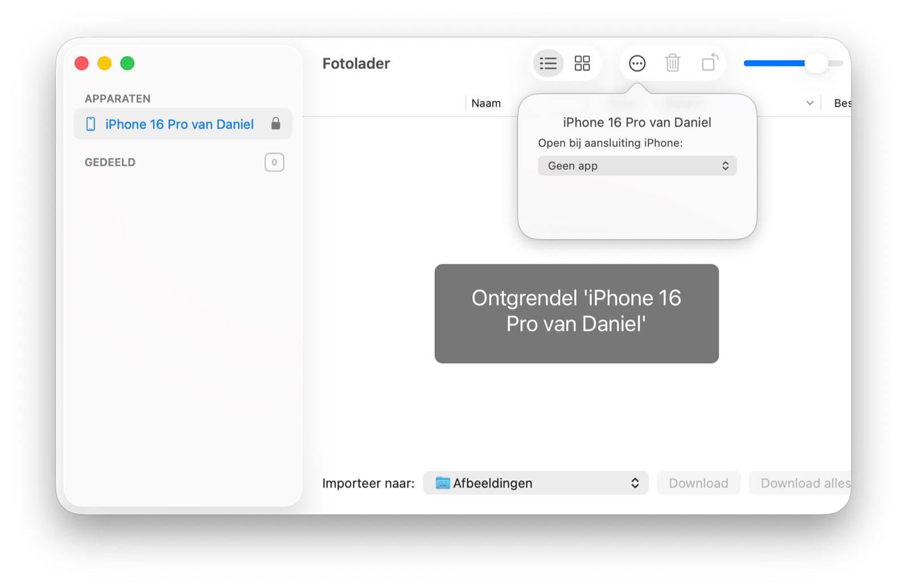Click the column chevron next to Bes header
The height and width of the screenshot is (588, 907).
tap(809, 103)
